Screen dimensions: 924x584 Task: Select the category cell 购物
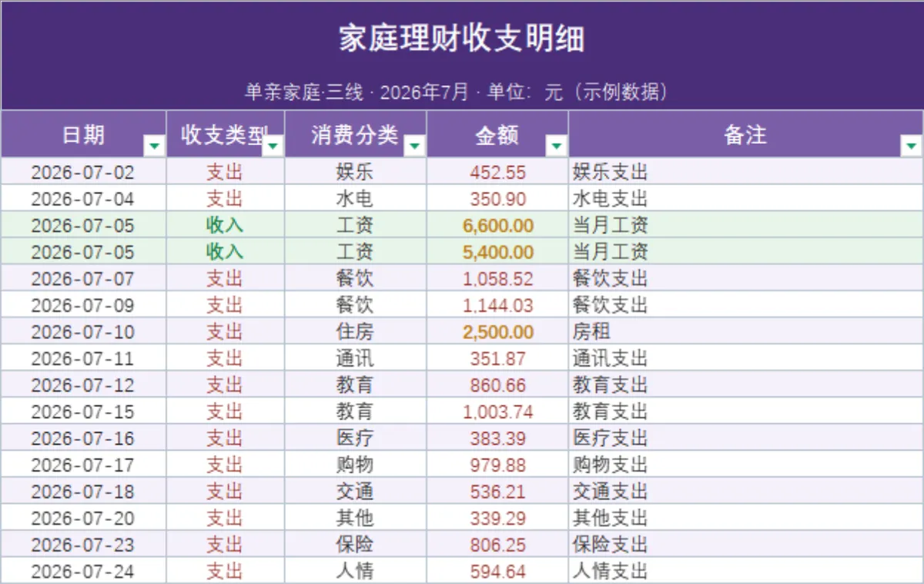[356, 465]
